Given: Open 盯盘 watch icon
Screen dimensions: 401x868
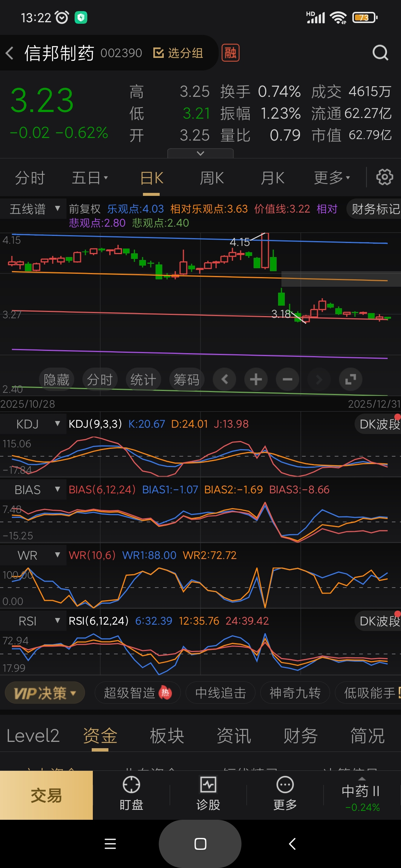Looking at the screenshot, I should tap(131, 794).
